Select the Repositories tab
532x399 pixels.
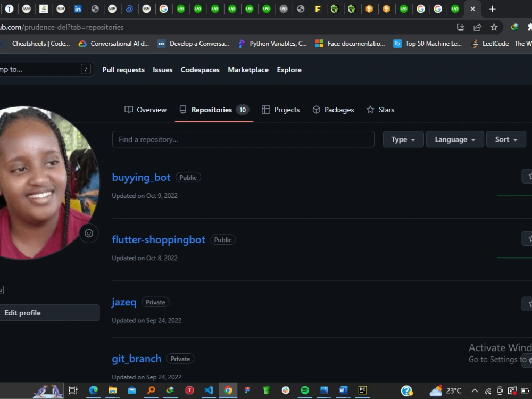(214, 110)
